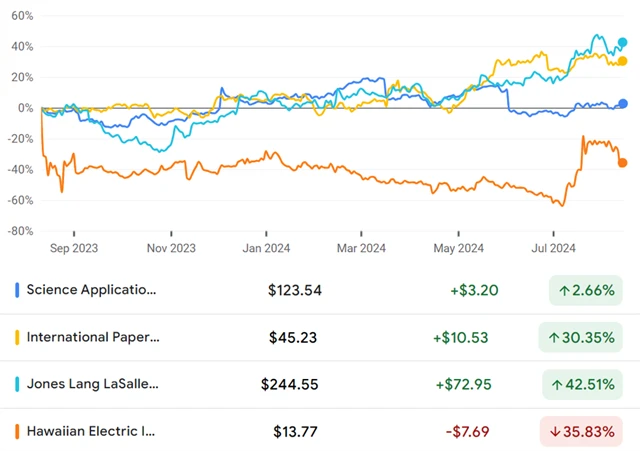
Task: Click the cyan marker beside Jones Lang LaSalle
Action: tap(17, 384)
